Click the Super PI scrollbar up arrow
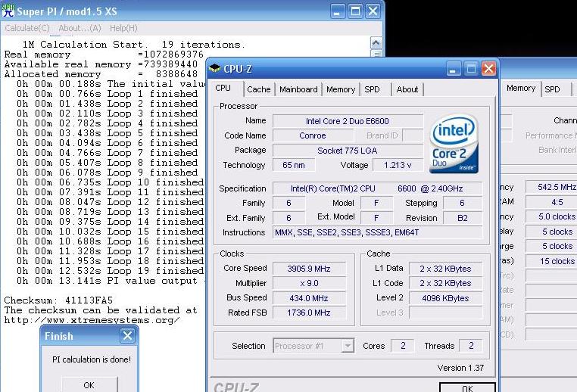Screen dimensions: 577x392 [x=376, y=43]
